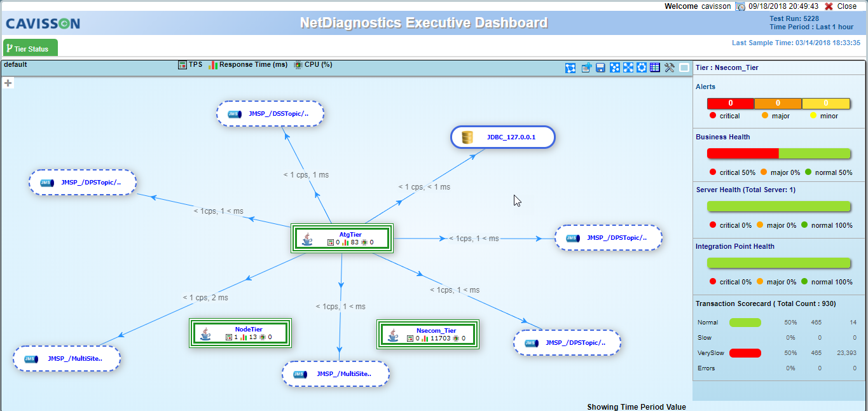The width and height of the screenshot is (868, 411).
Task: Click the response time icon inside Nsecom_Tier
Action: [x=426, y=338]
